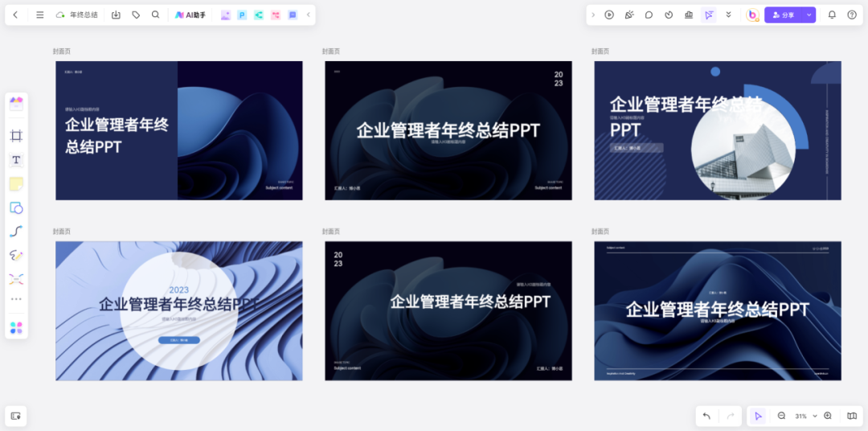Select the Shape tool

click(16, 207)
